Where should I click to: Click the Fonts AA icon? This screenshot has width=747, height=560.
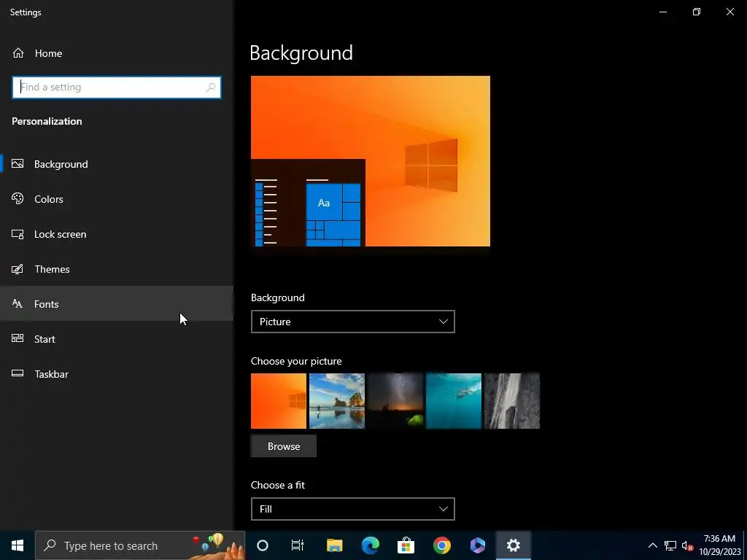(18, 304)
